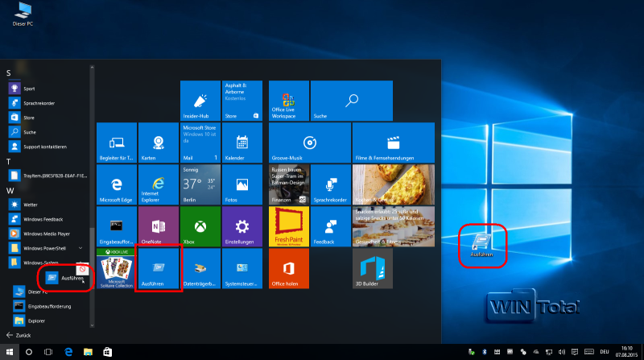Select Windows Media Player in app list
Viewport: 644px width, 360px height.
pyautogui.click(x=48, y=234)
